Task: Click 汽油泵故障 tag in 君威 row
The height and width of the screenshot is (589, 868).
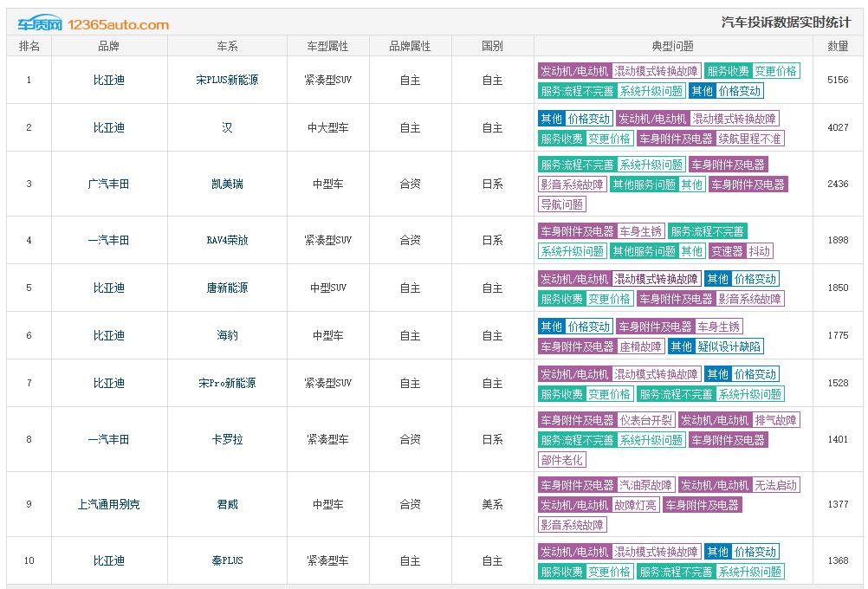Action: pyautogui.click(x=646, y=484)
